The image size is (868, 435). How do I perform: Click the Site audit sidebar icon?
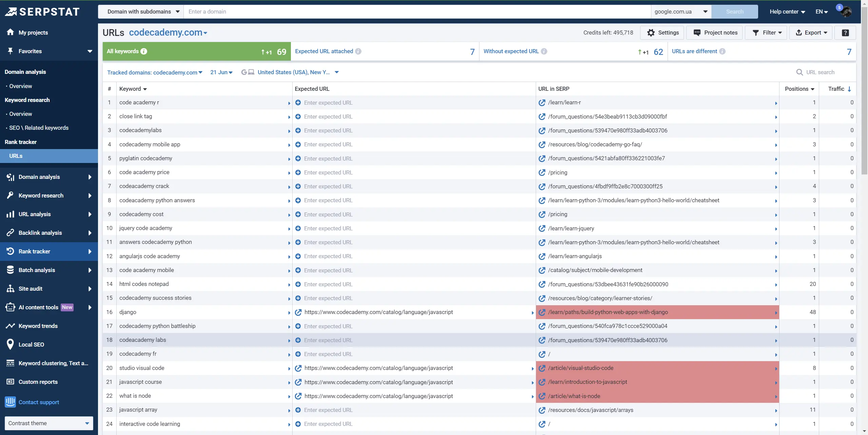[11, 289]
